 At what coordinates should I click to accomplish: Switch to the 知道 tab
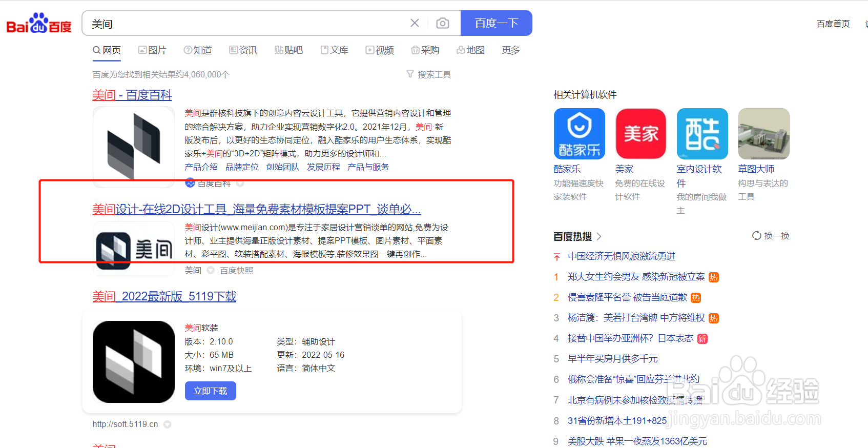(x=198, y=50)
